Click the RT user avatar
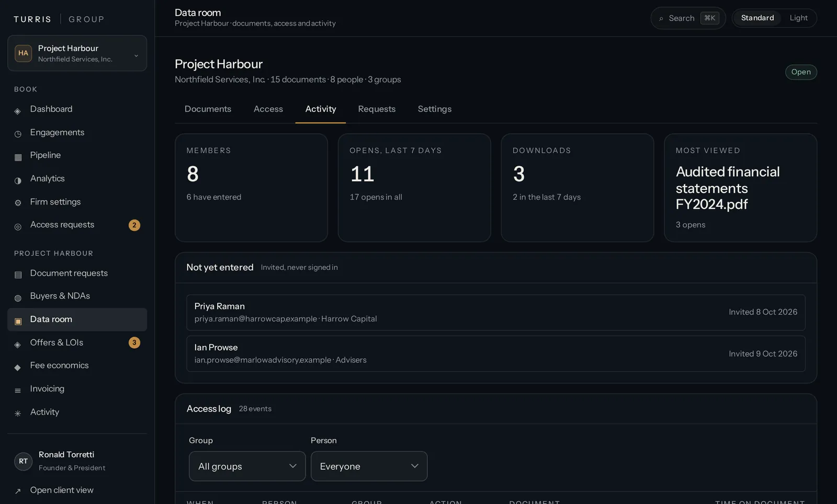837x504 pixels. click(x=24, y=461)
